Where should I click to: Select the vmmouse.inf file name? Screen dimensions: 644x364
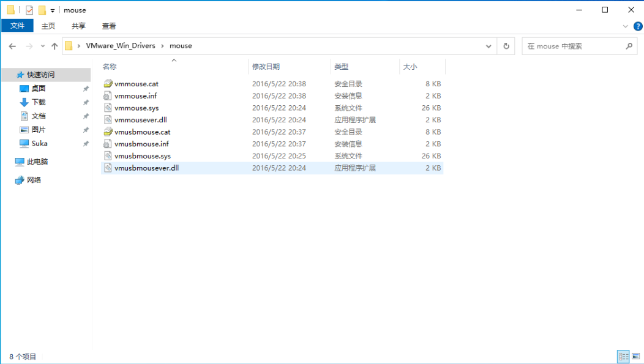coord(135,95)
